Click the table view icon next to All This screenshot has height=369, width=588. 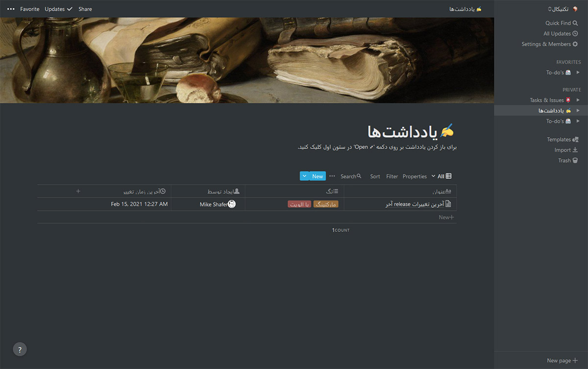click(x=447, y=176)
